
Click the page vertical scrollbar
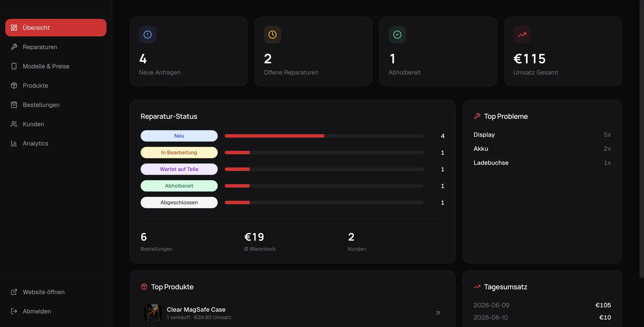click(641, 139)
